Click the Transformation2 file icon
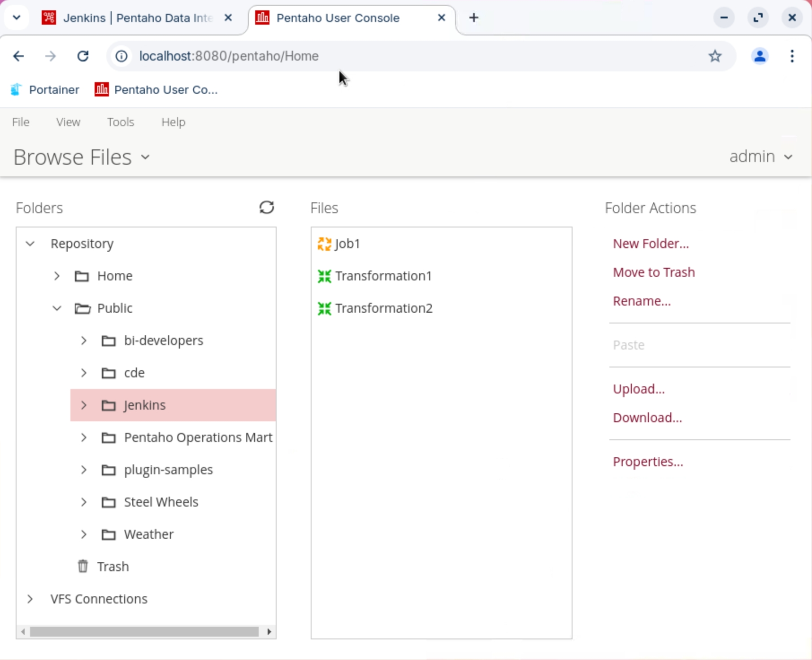 (324, 308)
